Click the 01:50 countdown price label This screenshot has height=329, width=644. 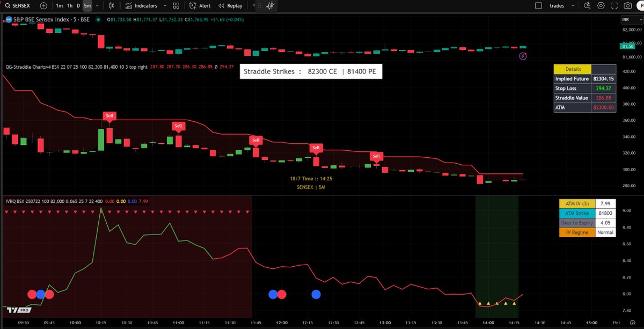[627, 46]
